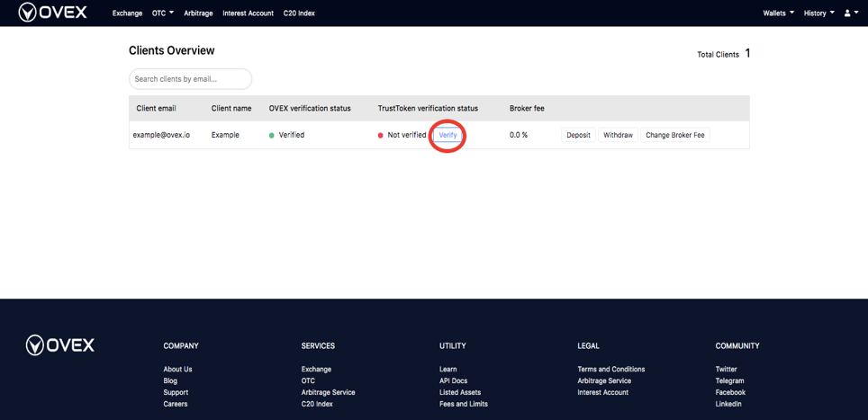Go to Arbitrage in the top navigation
This screenshot has height=420, width=868.
pos(198,13)
